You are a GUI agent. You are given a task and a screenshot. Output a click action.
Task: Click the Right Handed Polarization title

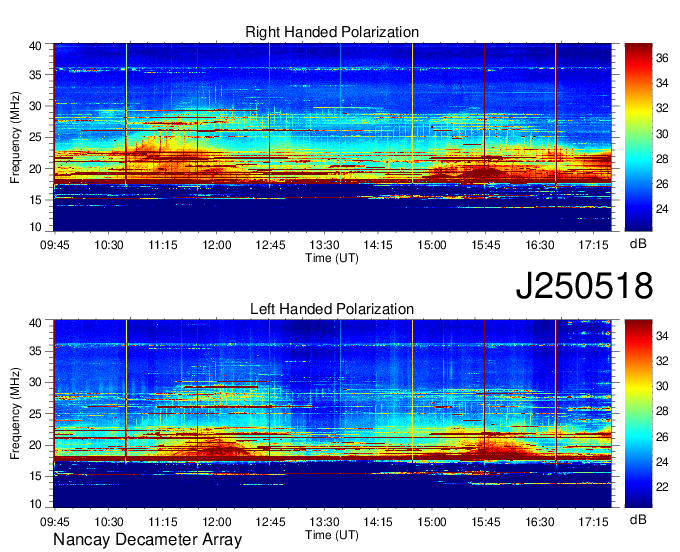coord(332,32)
